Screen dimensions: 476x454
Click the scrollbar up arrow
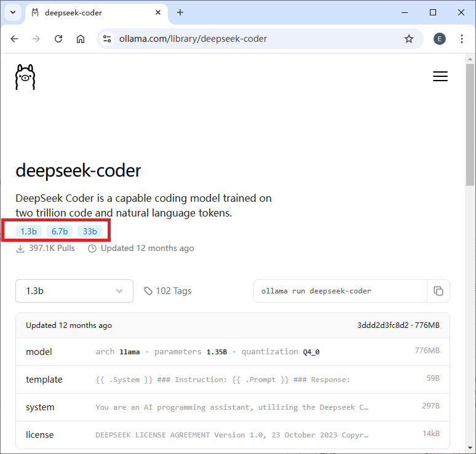tap(470, 59)
